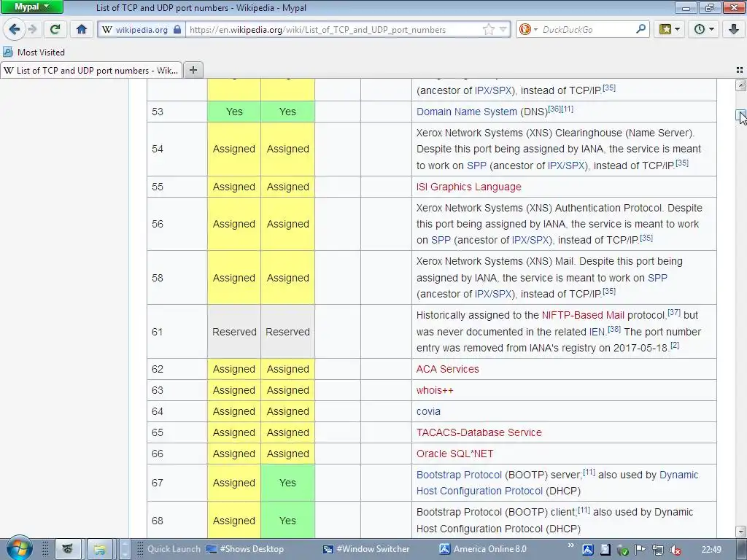The height and width of the screenshot is (560, 747).
Task: Click the grey Reserved TCP cell for port 61
Action: point(234,332)
